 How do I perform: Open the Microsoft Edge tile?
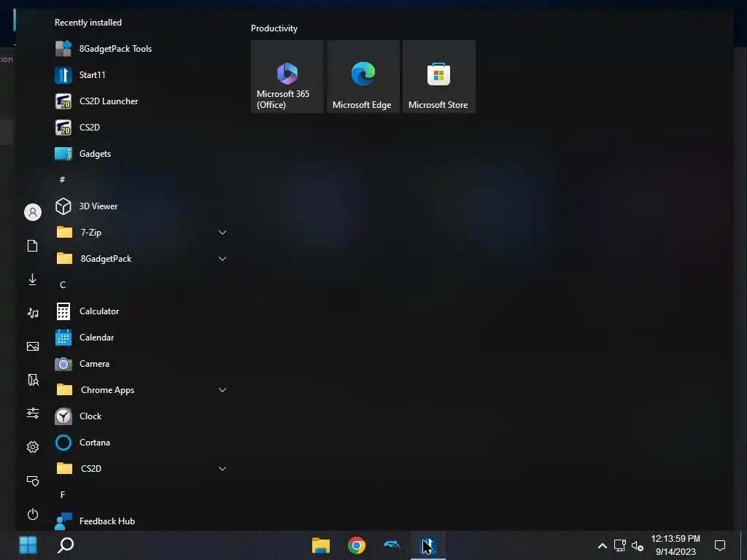click(x=363, y=77)
